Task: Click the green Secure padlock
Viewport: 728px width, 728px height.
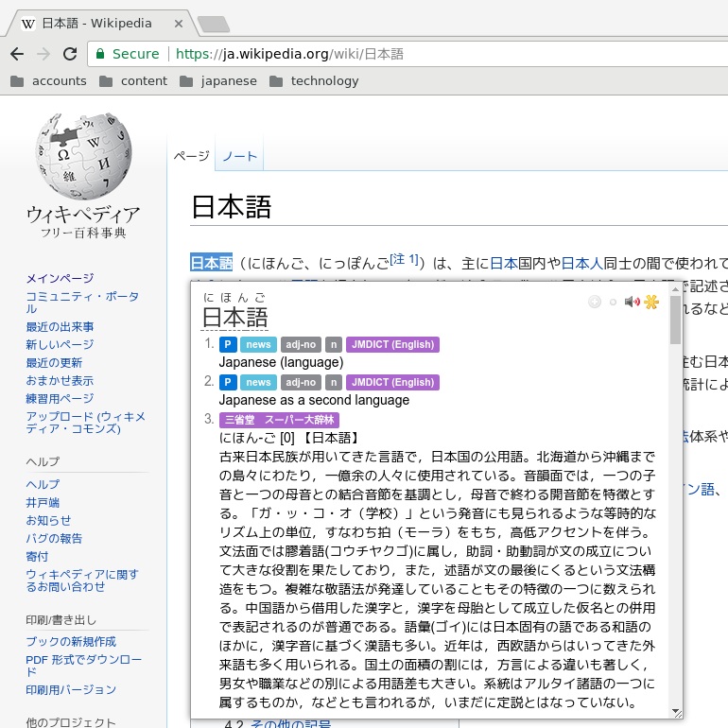Action: tap(100, 54)
